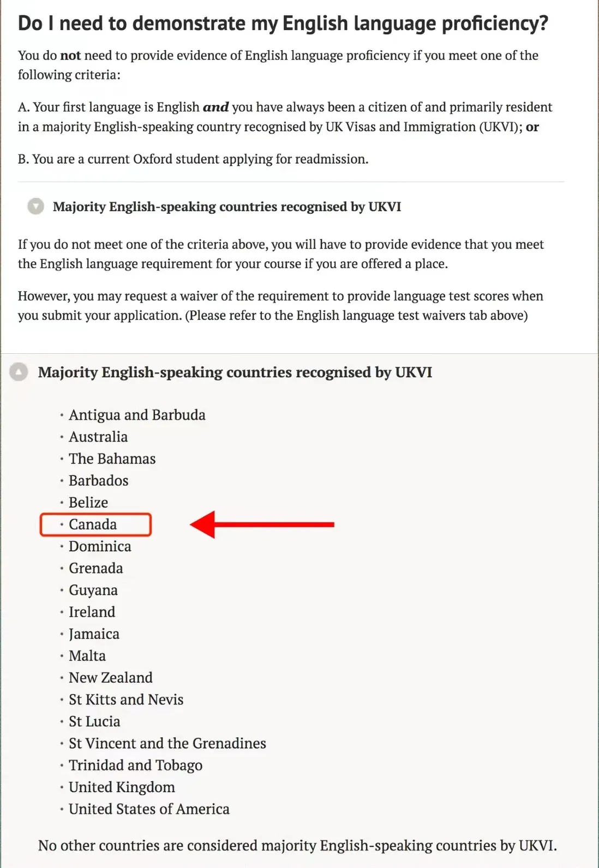The width and height of the screenshot is (599, 868).
Task: Click the red arrow pointing at Canada
Action: point(262,525)
